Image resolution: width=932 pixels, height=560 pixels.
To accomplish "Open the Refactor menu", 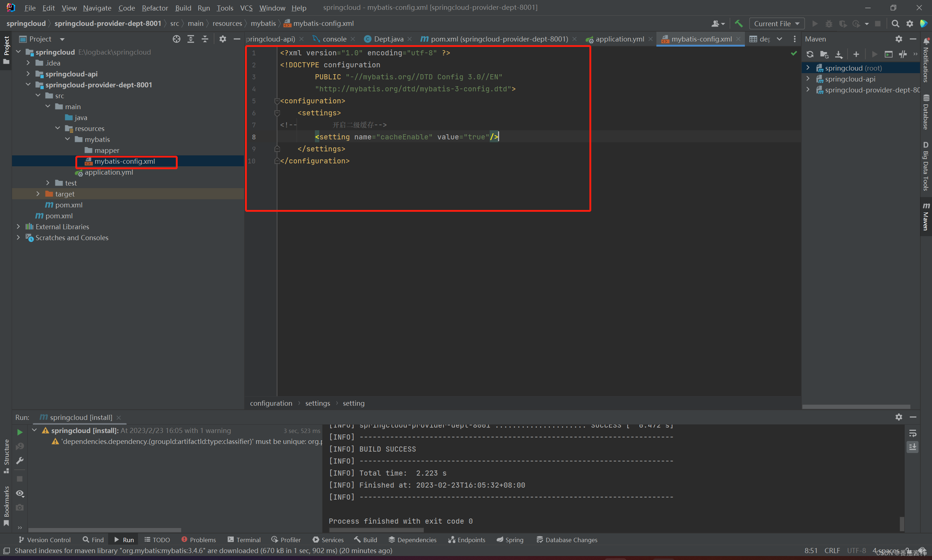I will (x=155, y=8).
